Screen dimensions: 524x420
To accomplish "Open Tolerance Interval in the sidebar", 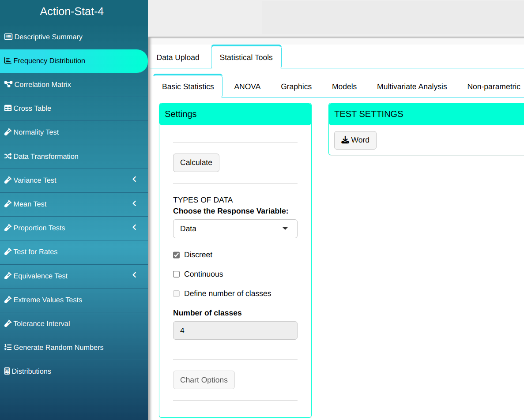I will point(41,324).
